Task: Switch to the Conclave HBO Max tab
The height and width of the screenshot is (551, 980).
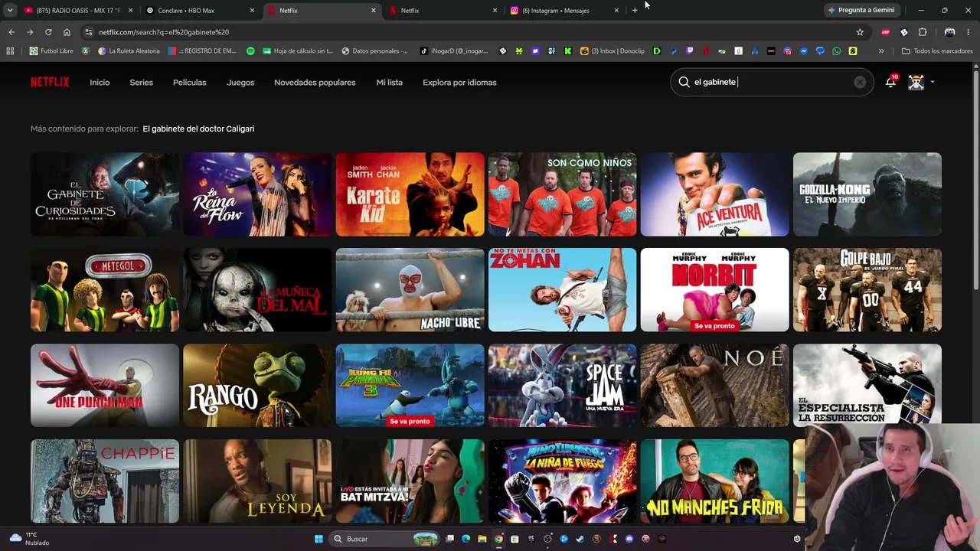Action: click(201, 11)
